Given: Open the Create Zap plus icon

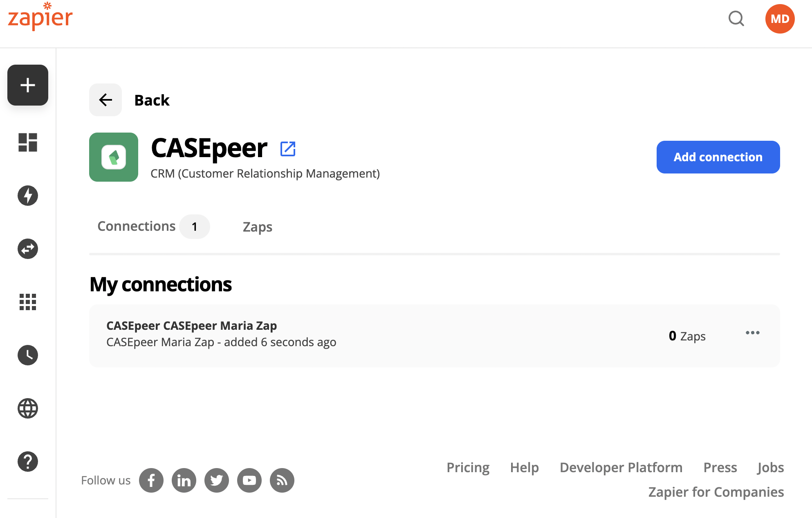Looking at the screenshot, I should point(27,85).
